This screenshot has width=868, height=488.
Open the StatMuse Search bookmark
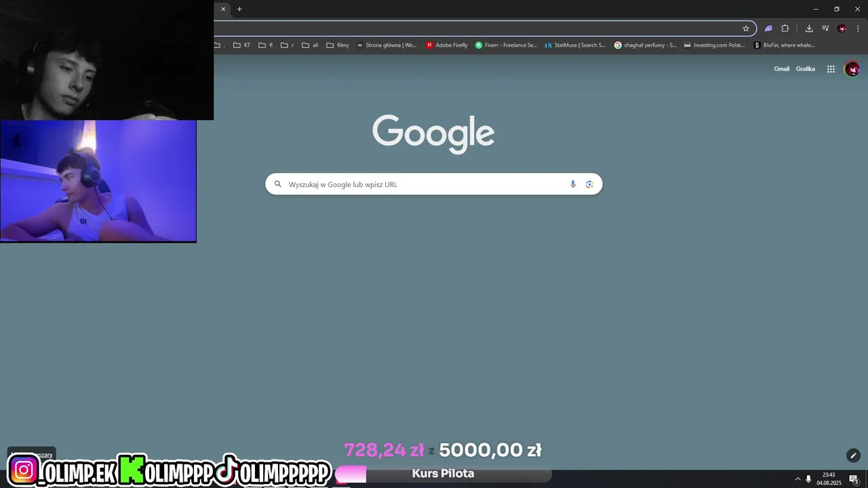pyautogui.click(x=575, y=45)
